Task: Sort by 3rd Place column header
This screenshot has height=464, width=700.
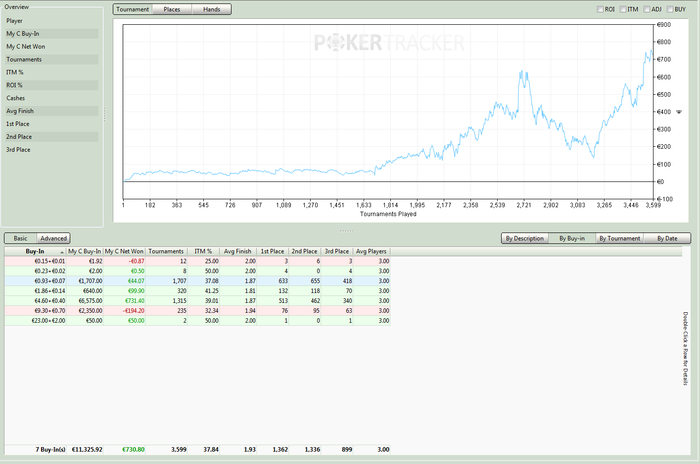Action: click(337, 251)
